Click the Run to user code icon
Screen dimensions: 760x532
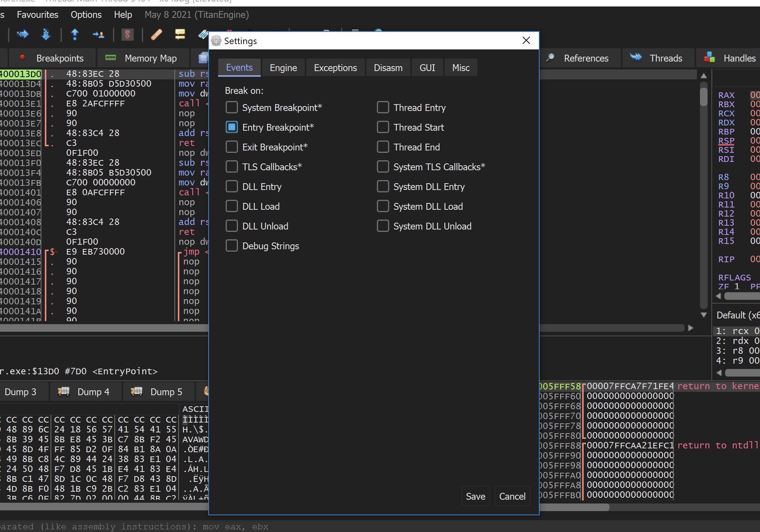point(98,35)
